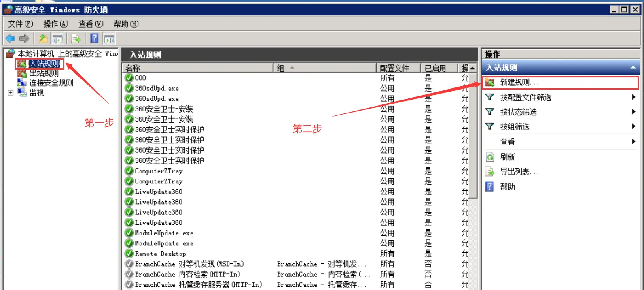Select the 出站规则 tree node
The height and width of the screenshot is (290, 644).
tap(44, 73)
